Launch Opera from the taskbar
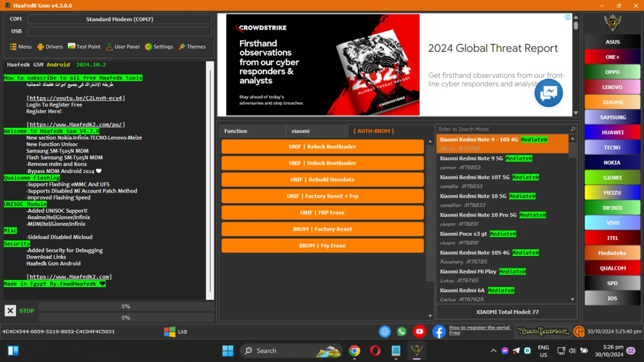The height and width of the screenshot is (362, 644). (375, 350)
